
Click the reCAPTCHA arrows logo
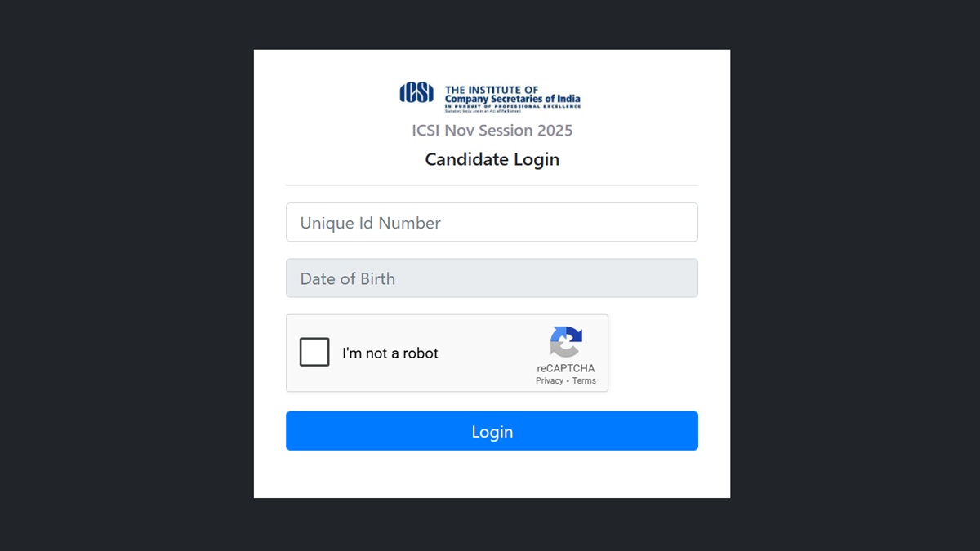(x=566, y=342)
